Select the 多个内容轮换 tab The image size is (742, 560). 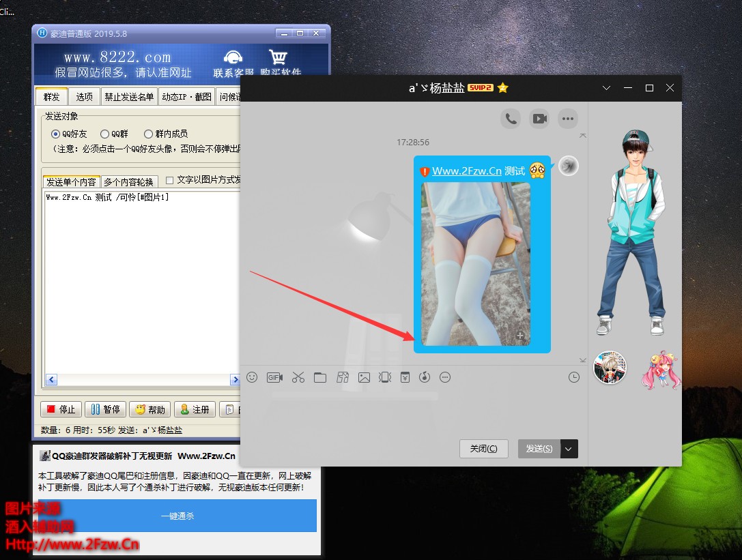(129, 182)
